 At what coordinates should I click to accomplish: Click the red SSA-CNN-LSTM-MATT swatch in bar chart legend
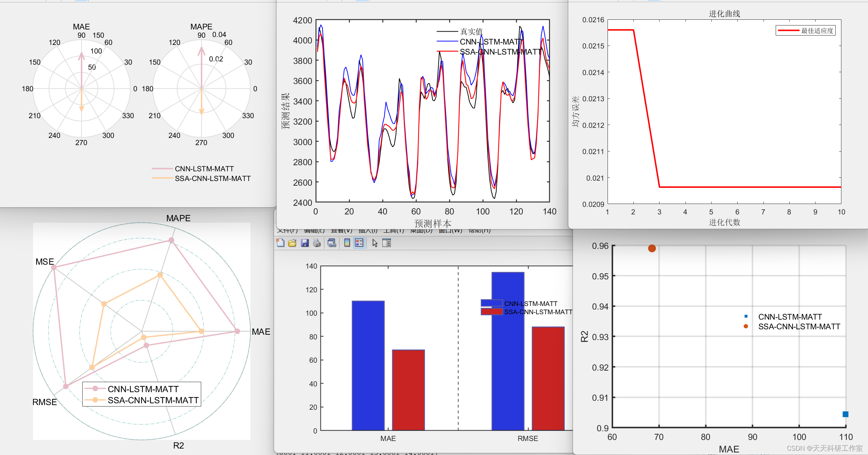coord(491,312)
